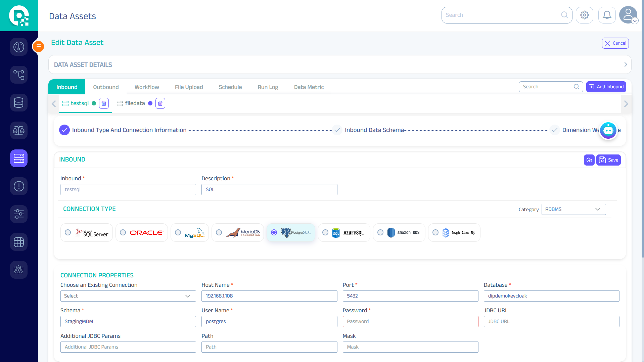
Task: Open settings gear icon in header
Action: [584, 15]
